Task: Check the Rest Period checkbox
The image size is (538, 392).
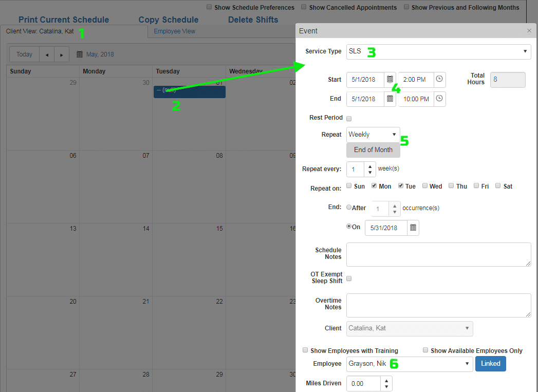Action: pos(348,118)
